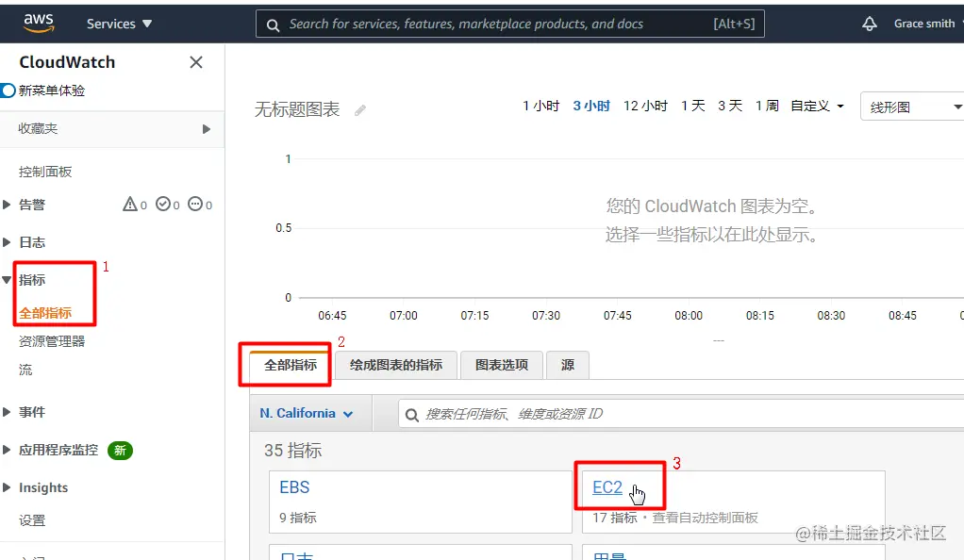This screenshot has height=560, width=964.
Task: Click the AWS search bar
Action: click(509, 24)
